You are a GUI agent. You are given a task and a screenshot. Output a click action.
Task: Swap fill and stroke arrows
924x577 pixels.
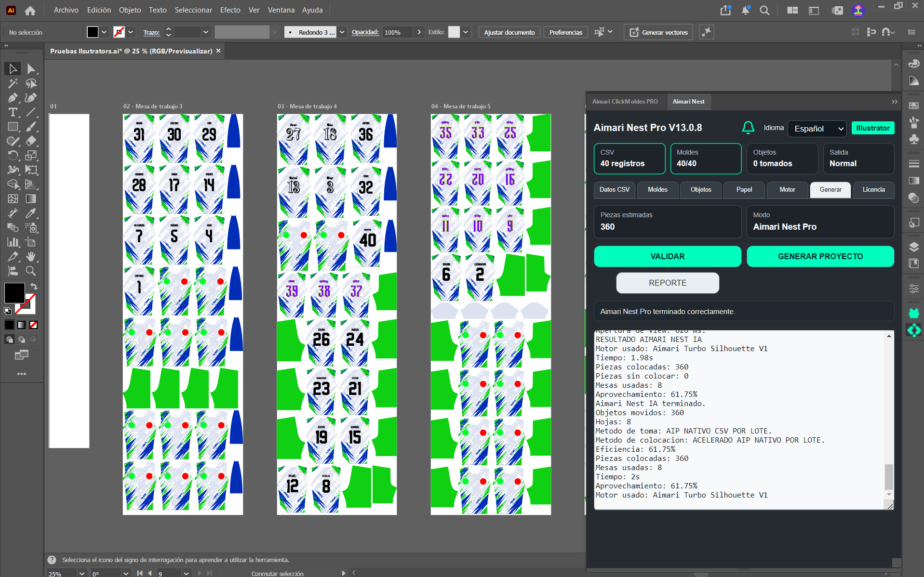34,287
